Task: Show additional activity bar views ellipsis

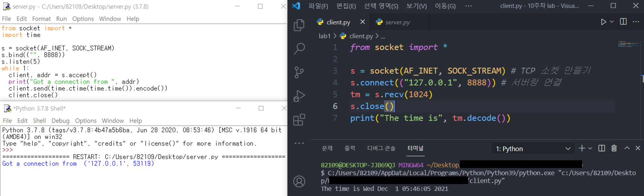Action: (299, 143)
